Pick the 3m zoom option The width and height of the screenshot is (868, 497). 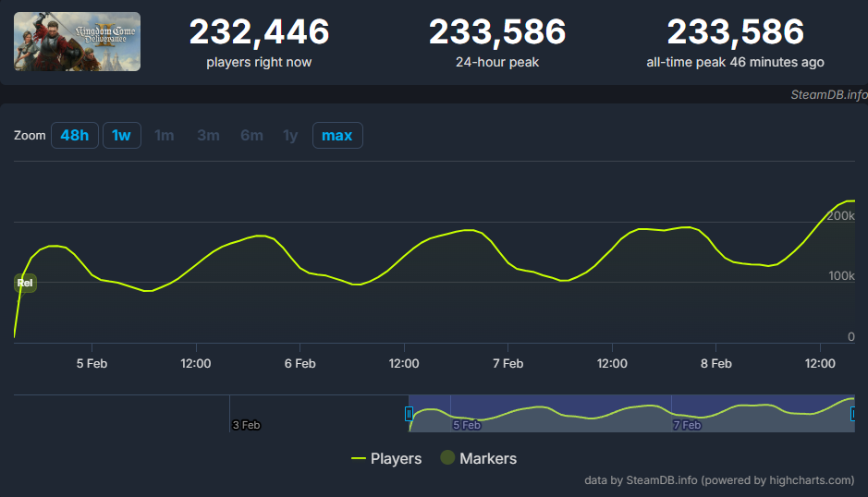coord(208,136)
